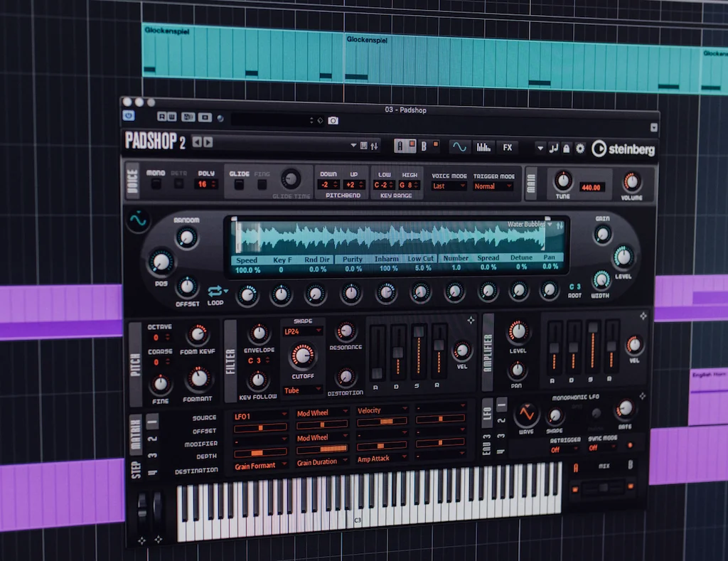Click the C3 key on keyboard
This screenshot has height=561, width=728.
(357, 520)
